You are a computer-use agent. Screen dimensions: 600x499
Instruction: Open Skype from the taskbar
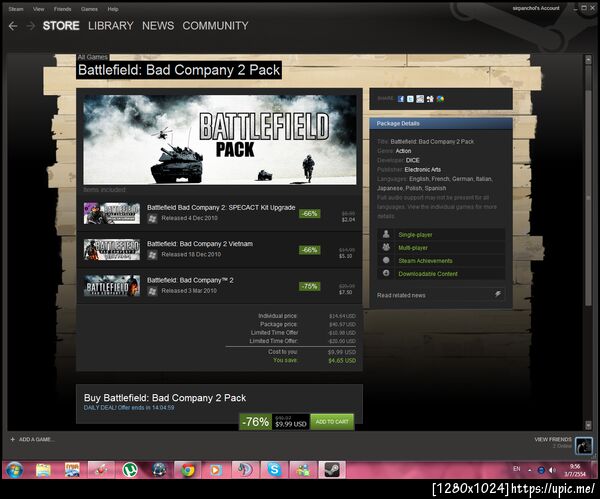[274, 470]
